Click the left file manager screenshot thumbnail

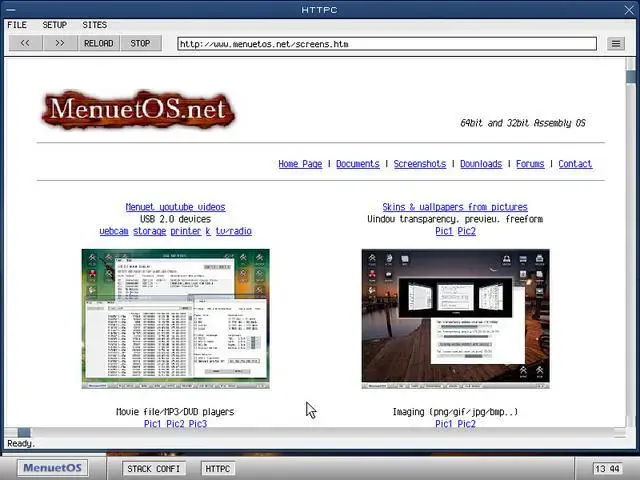(175, 318)
